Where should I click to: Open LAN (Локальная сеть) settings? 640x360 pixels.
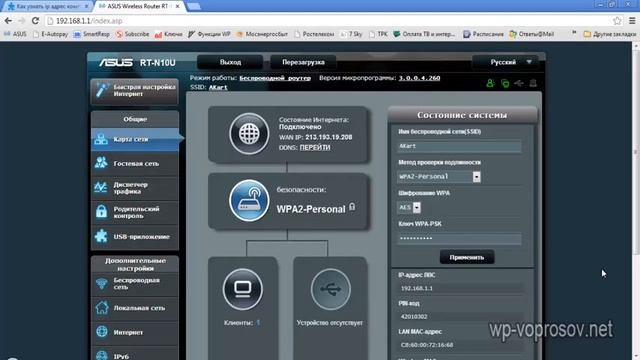pos(135,308)
